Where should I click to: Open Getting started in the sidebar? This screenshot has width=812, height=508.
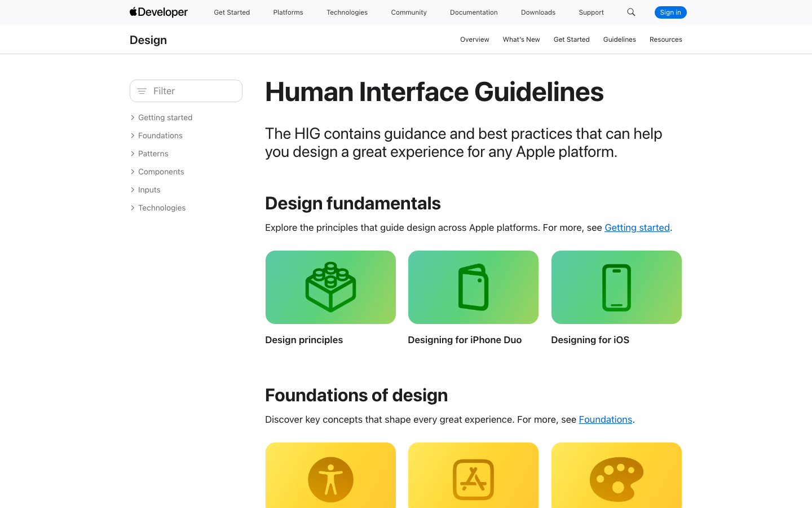[165, 117]
